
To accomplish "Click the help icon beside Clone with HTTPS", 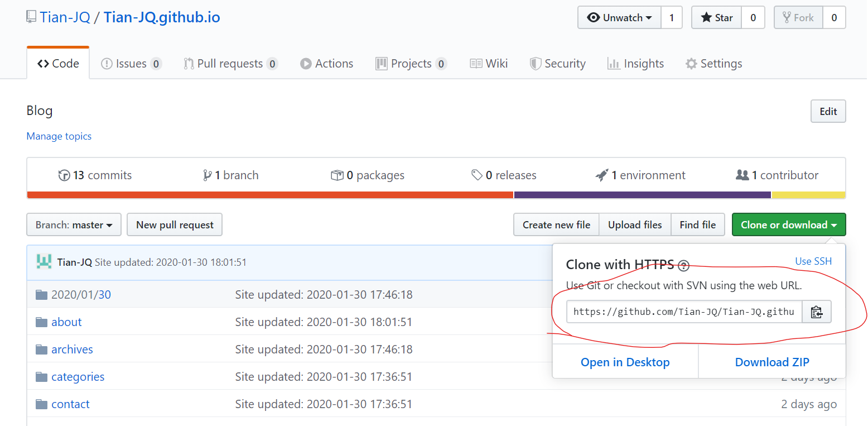I will (x=683, y=266).
